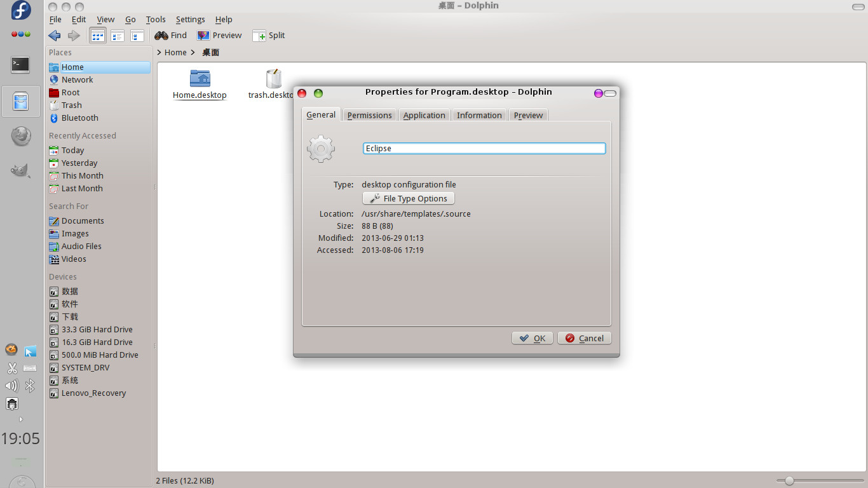Select Home in Places panel

[99, 67]
